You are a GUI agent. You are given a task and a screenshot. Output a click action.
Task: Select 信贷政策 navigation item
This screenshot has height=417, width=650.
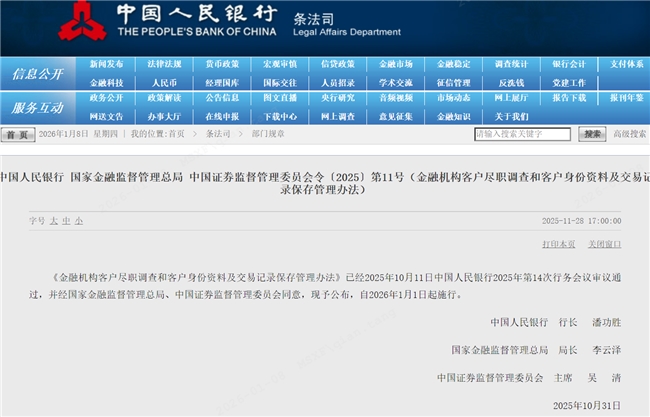338,64
